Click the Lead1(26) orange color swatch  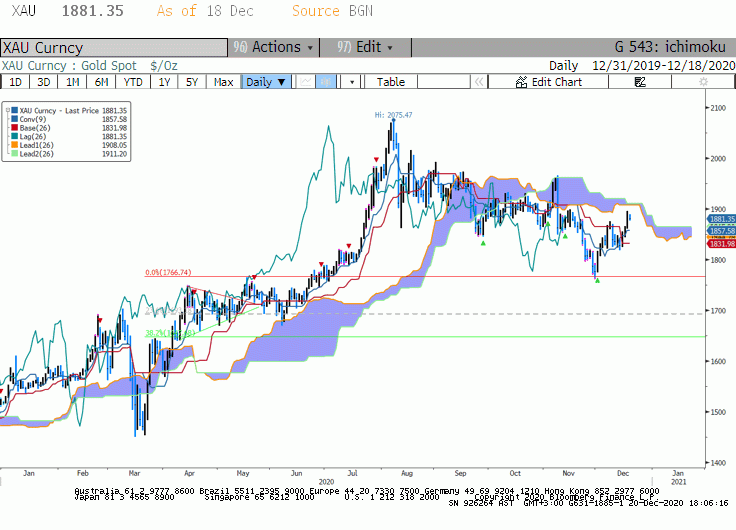pyautogui.click(x=15, y=145)
